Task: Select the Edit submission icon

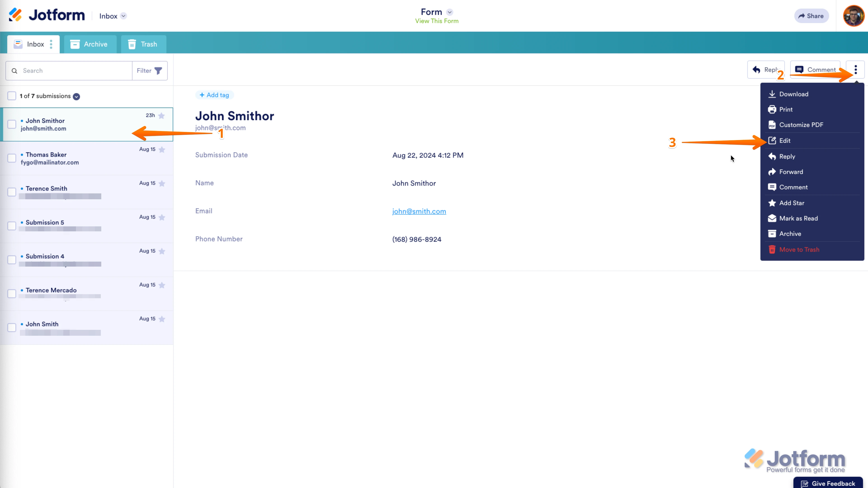Action: 773,141
